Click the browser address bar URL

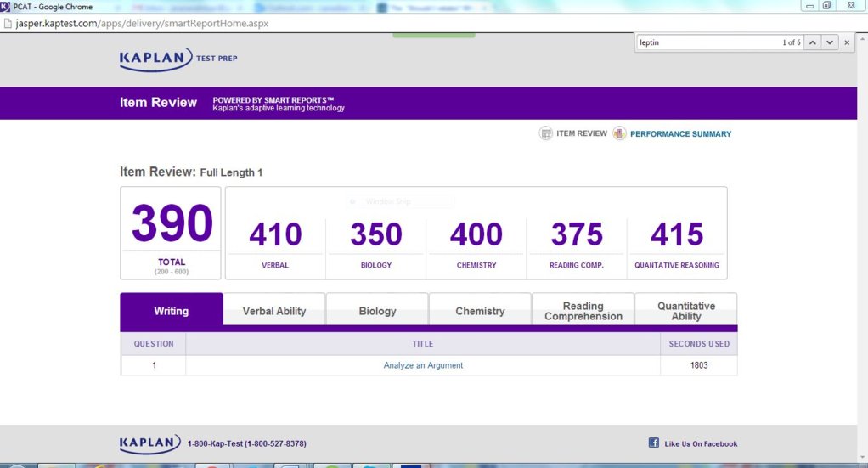click(x=142, y=23)
